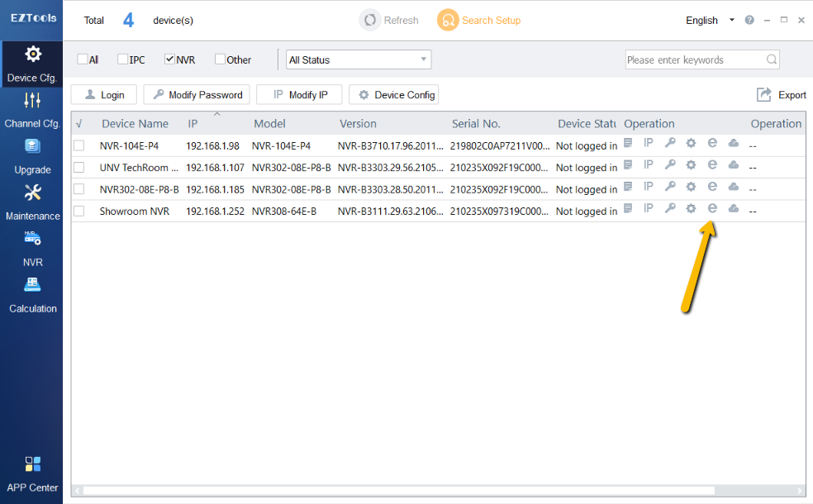Click IP icon in Showroom NVR row
813x504 pixels.
click(649, 209)
